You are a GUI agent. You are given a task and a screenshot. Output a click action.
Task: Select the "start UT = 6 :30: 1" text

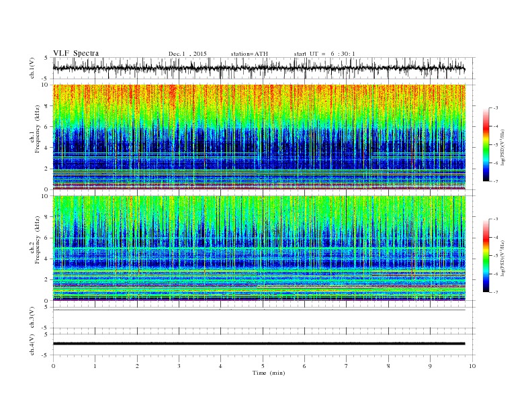[x=324, y=54]
